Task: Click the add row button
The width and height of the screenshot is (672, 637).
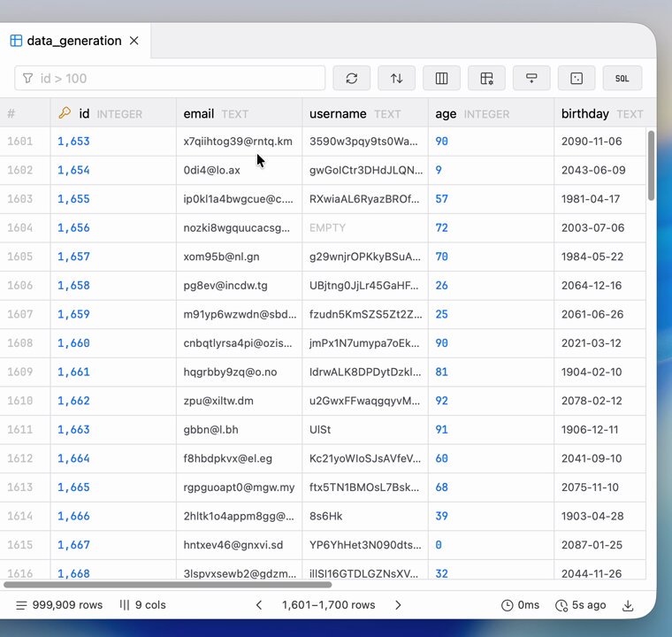Action: [x=531, y=78]
